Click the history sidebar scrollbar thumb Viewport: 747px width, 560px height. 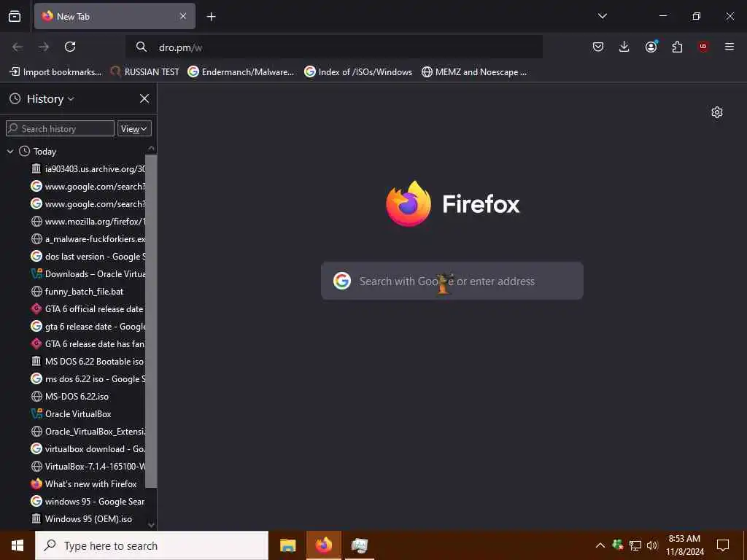point(151,321)
